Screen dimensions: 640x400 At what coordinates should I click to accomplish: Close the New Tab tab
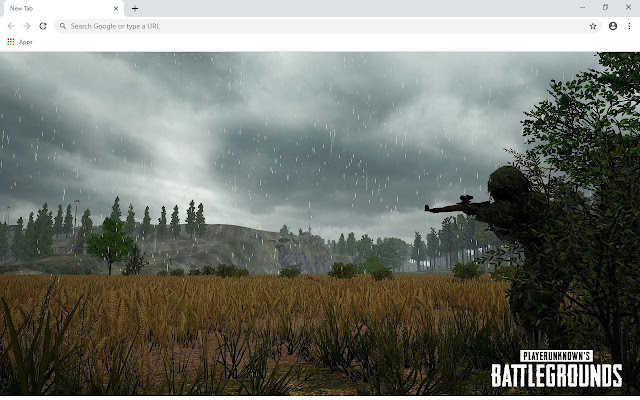pyautogui.click(x=116, y=8)
